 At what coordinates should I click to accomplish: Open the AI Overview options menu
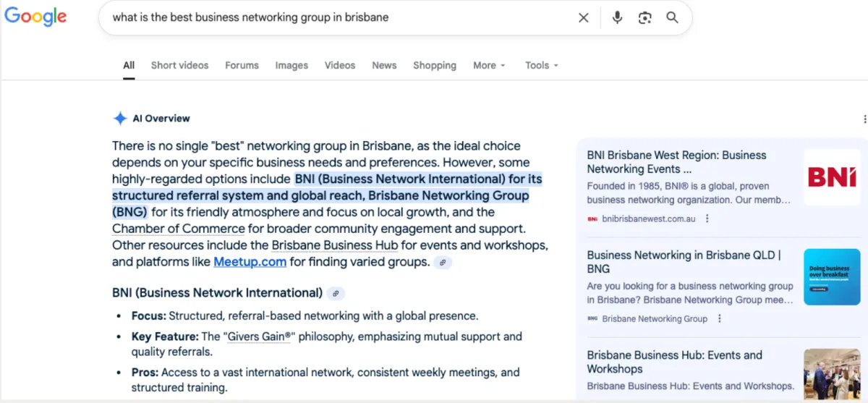coord(864,119)
